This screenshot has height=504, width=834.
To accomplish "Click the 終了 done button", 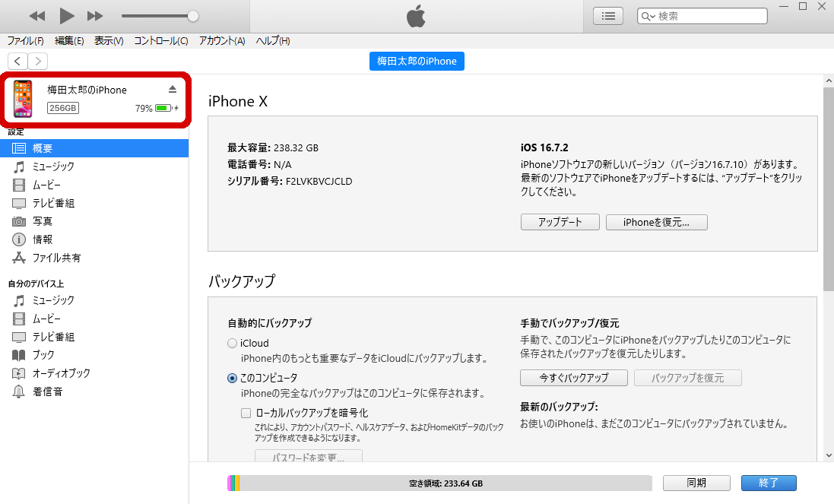I will pyautogui.click(x=769, y=483).
